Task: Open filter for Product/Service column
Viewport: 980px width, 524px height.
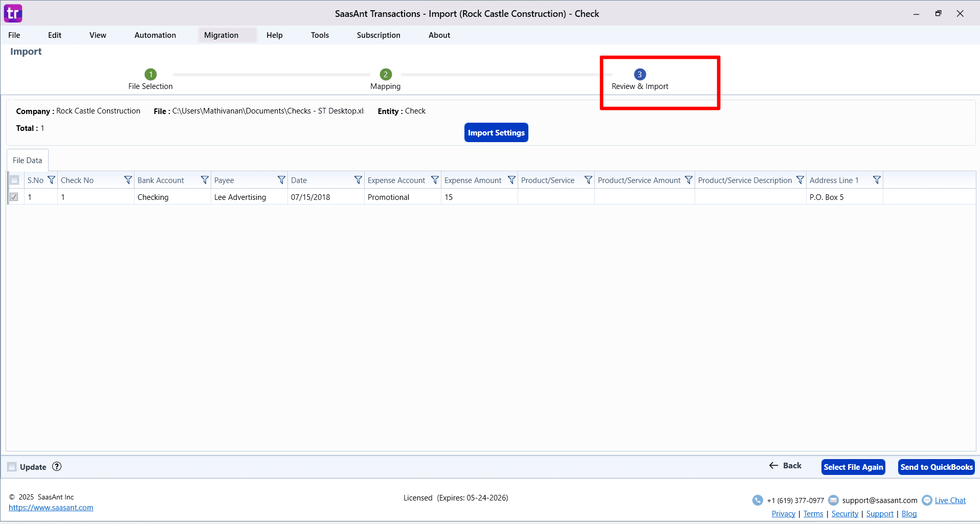Action: click(x=588, y=180)
